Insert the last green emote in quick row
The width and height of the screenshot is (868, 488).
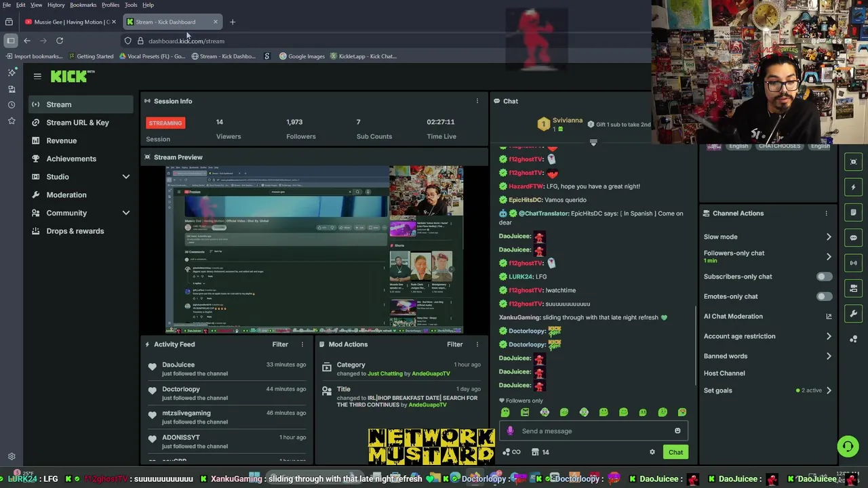[x=682, y=412]
